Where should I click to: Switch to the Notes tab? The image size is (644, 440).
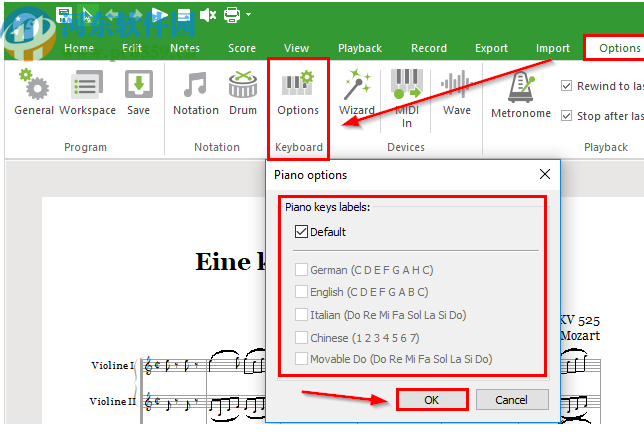185,48
